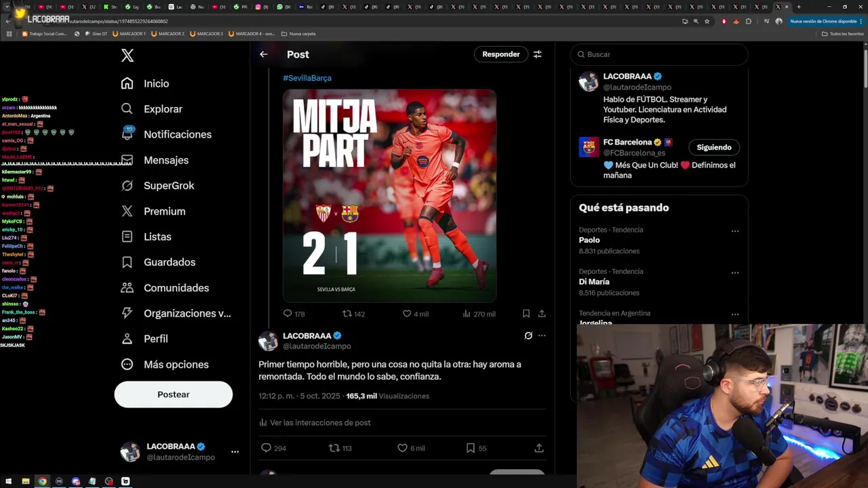
Task: Open LACOBRAAA profile in right panel
Action: click(x=628, y=77)
